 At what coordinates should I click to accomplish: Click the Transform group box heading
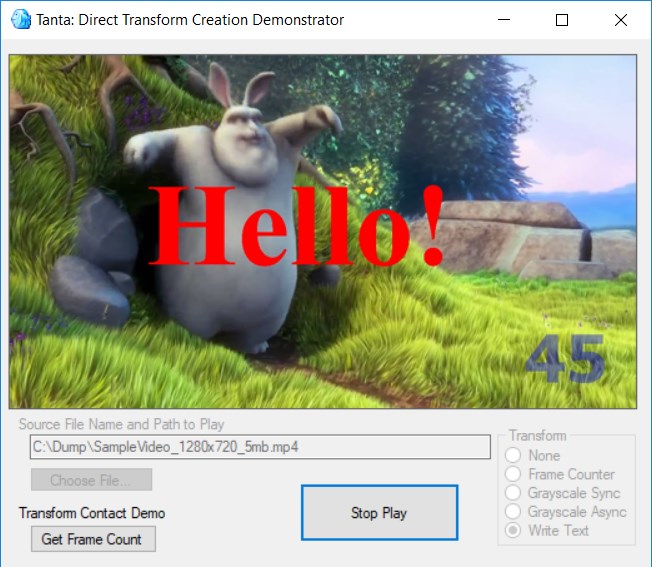(537, 436)
